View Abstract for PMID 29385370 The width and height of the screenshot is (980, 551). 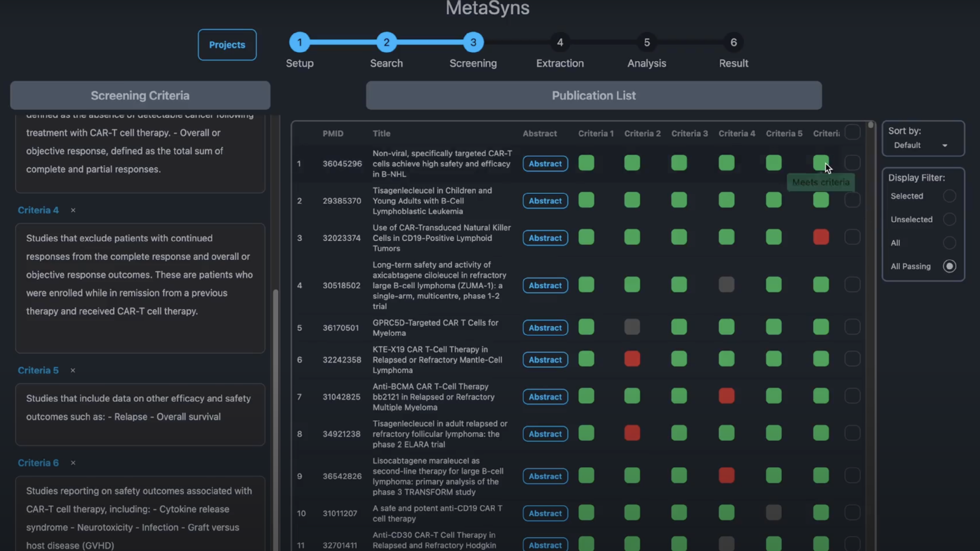pyautogui.click(x=545, y=201)
